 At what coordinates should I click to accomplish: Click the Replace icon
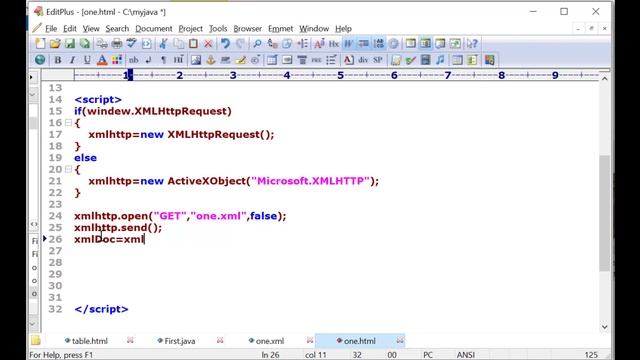click(x=272, y=43)
